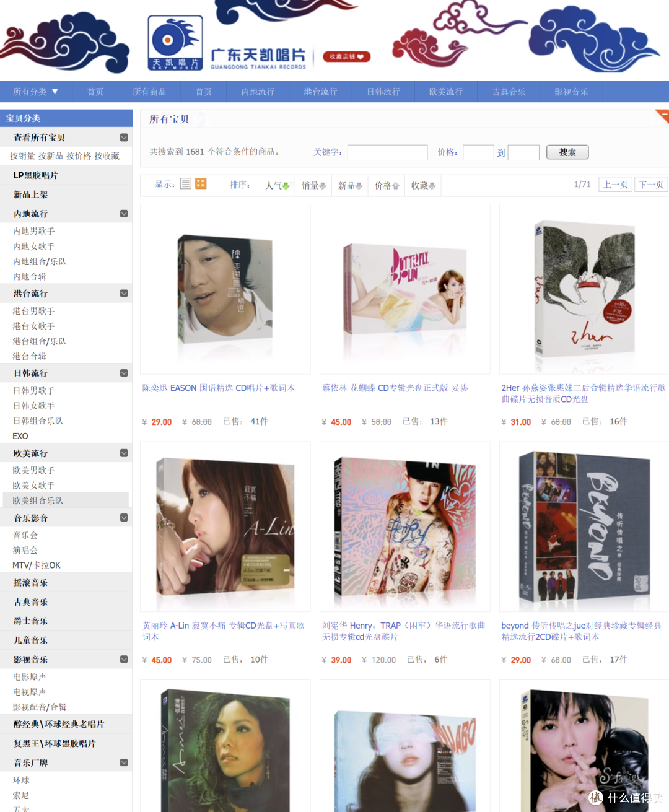Open 陈奕迅 EASON 国语精选 product link
669x812 pixels.
pos(219,388)
